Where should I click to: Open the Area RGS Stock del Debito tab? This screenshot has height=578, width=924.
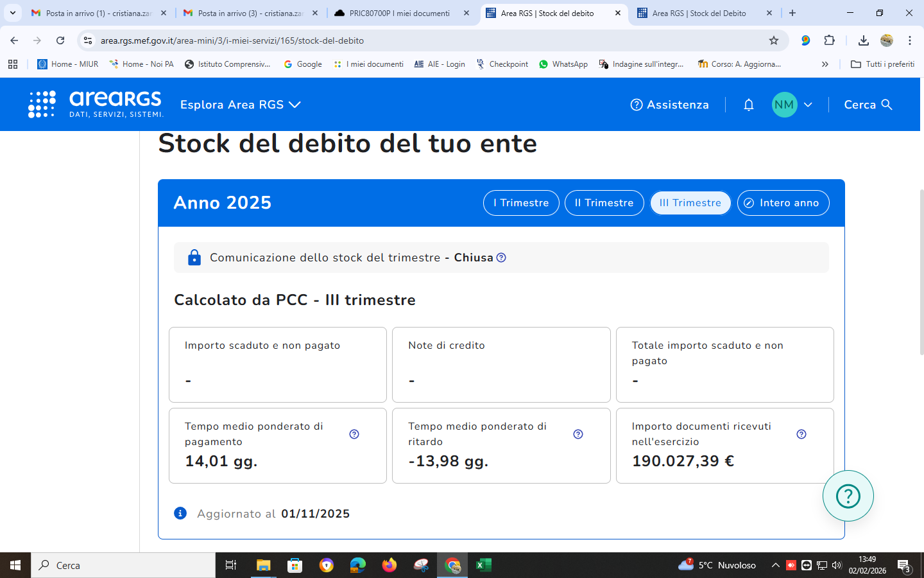[699, 13]
